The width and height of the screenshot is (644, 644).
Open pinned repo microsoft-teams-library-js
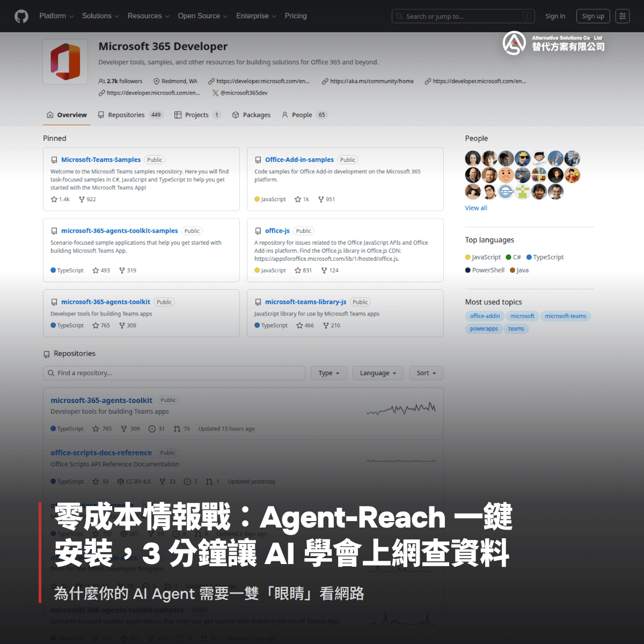[x=305, y=302]
